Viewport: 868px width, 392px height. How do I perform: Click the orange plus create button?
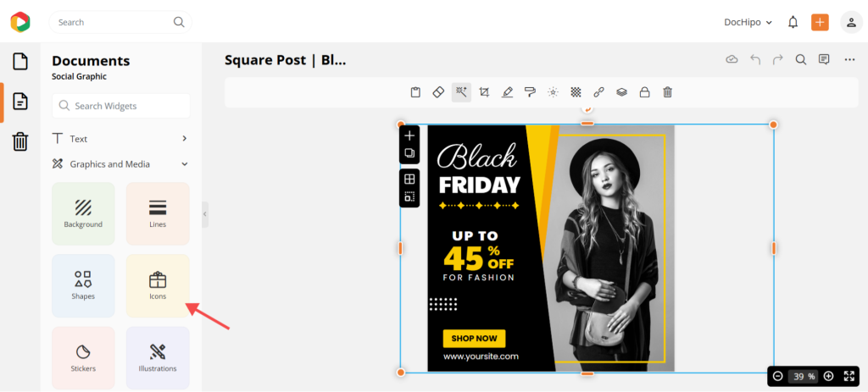point(820,22)
